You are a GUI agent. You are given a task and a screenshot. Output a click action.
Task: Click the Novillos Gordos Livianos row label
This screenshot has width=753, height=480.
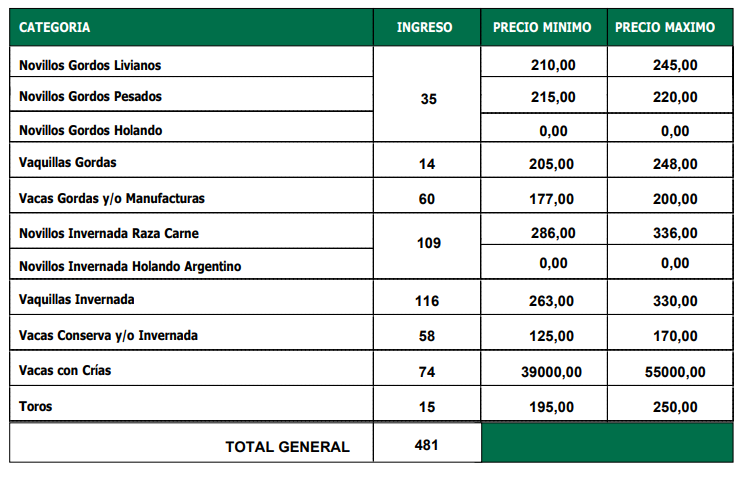pyautogui.click(x=90, y=65)
